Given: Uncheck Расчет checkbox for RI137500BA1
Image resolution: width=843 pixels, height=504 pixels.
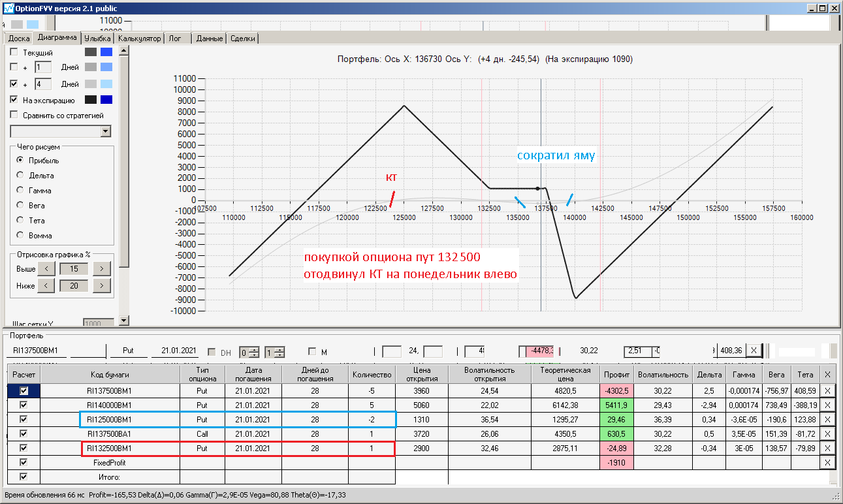Looking at the screenshot, I should click(24, 433).
